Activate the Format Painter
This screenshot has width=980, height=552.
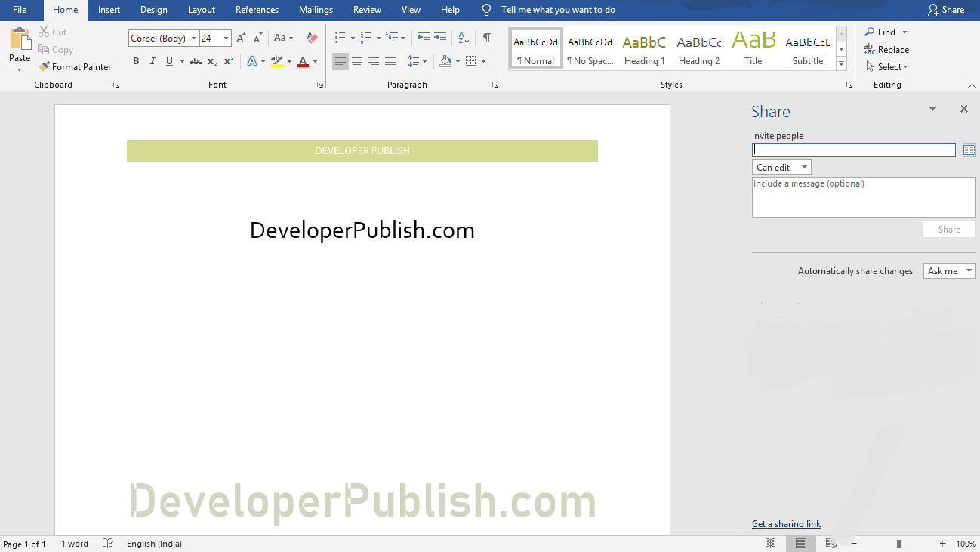click(75, 66)
